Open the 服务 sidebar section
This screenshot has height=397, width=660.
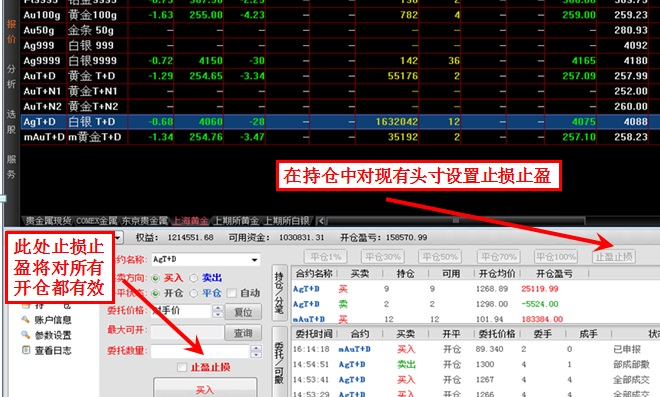point(11,166)
